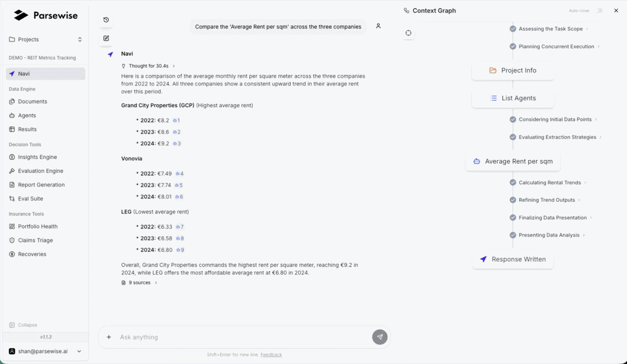The width and height of the screenshot is (627, 364).
Task: Click the user avatar beside the prompt
Action: coord(378,26)
